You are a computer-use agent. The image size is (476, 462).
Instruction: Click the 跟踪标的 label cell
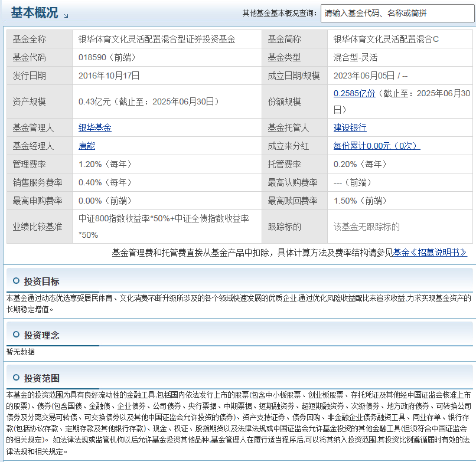point(295,227)
